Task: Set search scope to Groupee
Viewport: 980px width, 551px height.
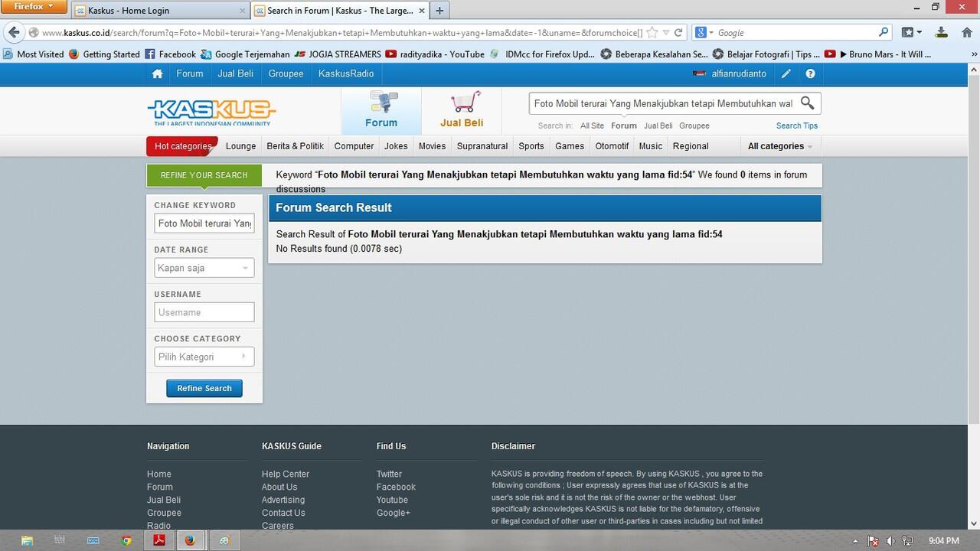Action: (694, 126)
